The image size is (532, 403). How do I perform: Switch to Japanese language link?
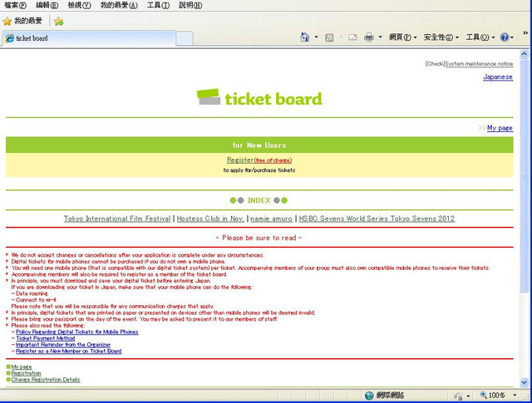(498, 77)
